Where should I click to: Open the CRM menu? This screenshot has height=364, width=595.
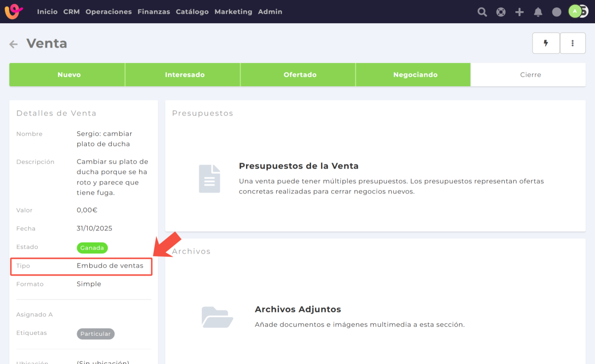[72, 12]
